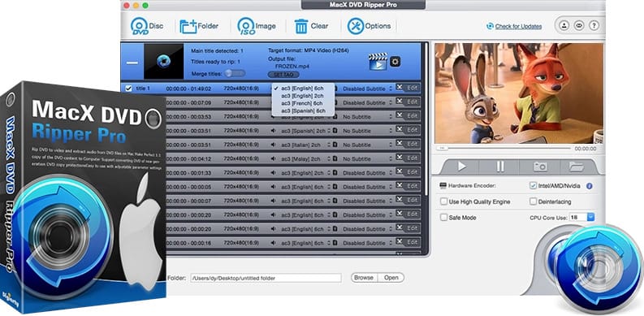Load a DVD with the Disc button
Screen dimensions: 644x316
146,26
